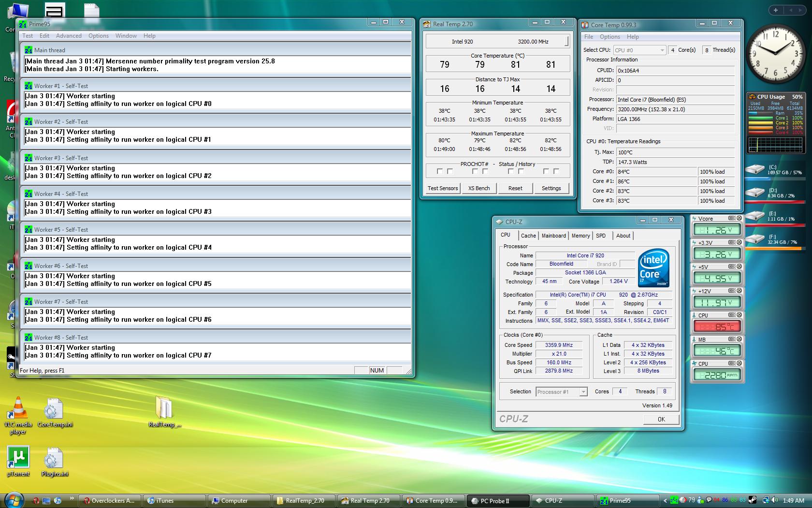The height and width of the screenshot is (508, 812).
Task: Click the taskbar clock showing 1:49 AM
Action: [x=793, y=501]
